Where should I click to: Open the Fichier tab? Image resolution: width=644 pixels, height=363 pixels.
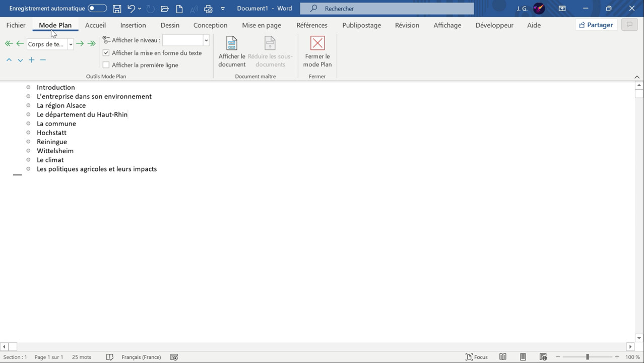[16, 25]
